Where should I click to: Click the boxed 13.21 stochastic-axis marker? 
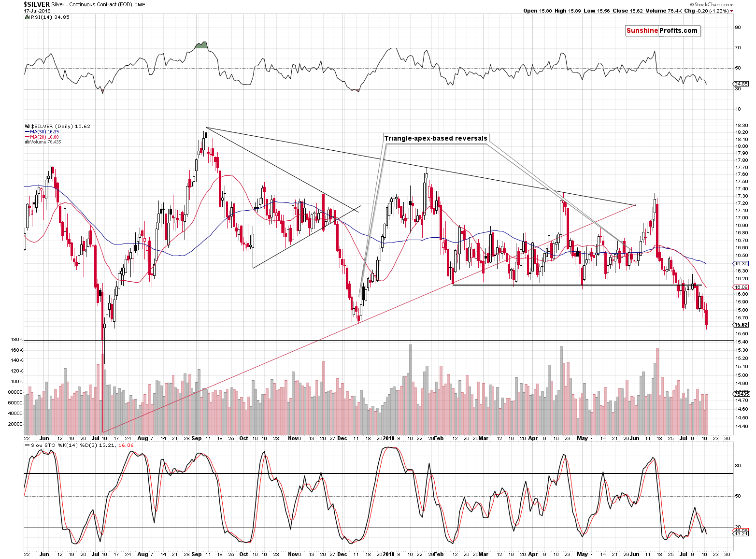pos(741,533)
